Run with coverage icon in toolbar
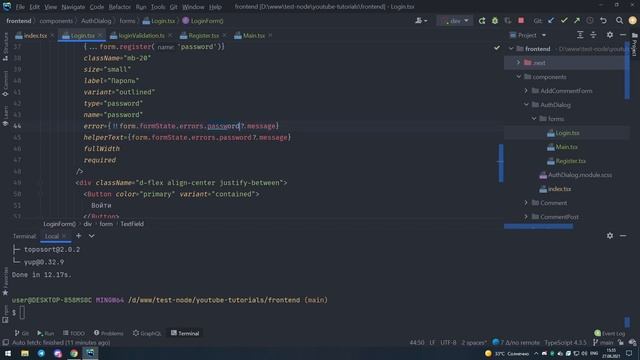Screen dimensions: 640x360 coord(508,21)
